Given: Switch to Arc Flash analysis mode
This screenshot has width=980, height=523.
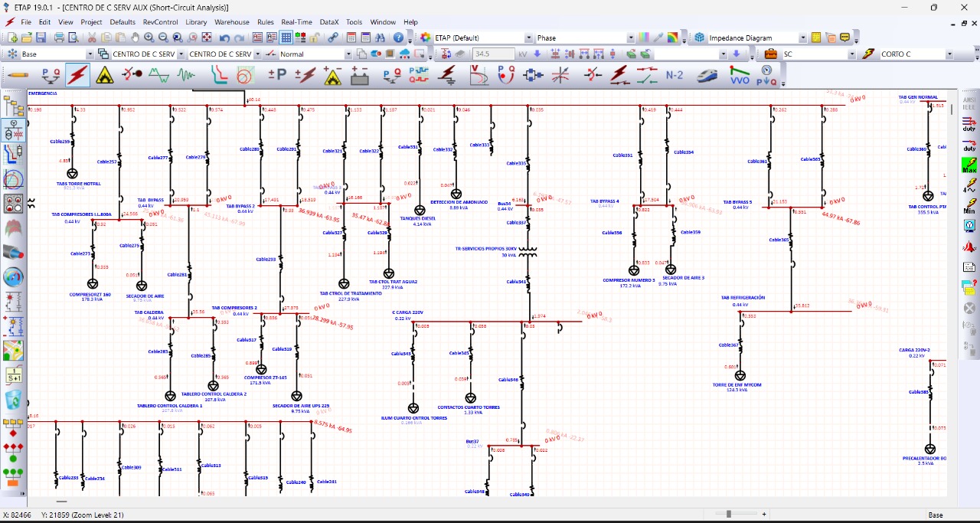Looking at the screenshot, I should click(105, 75).
